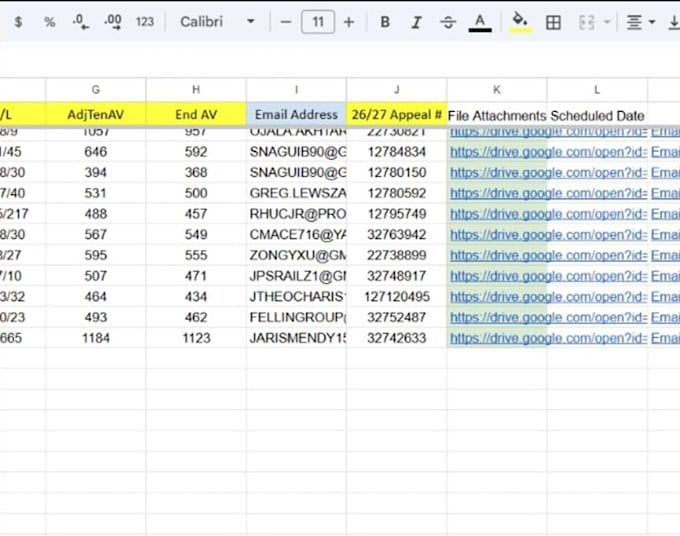Select the email cell starting GREG.LEWSZA
The image size is (680, 536).
(x=296, y=193)
